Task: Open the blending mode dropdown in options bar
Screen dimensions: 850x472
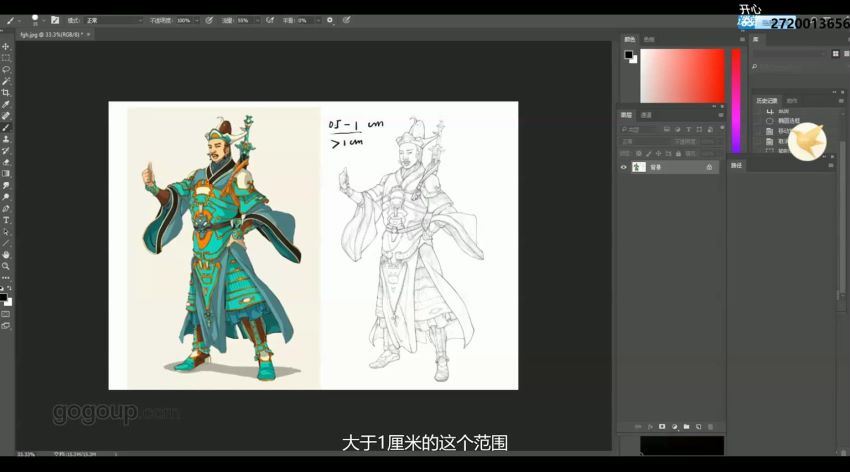Action: pos(114,21)
